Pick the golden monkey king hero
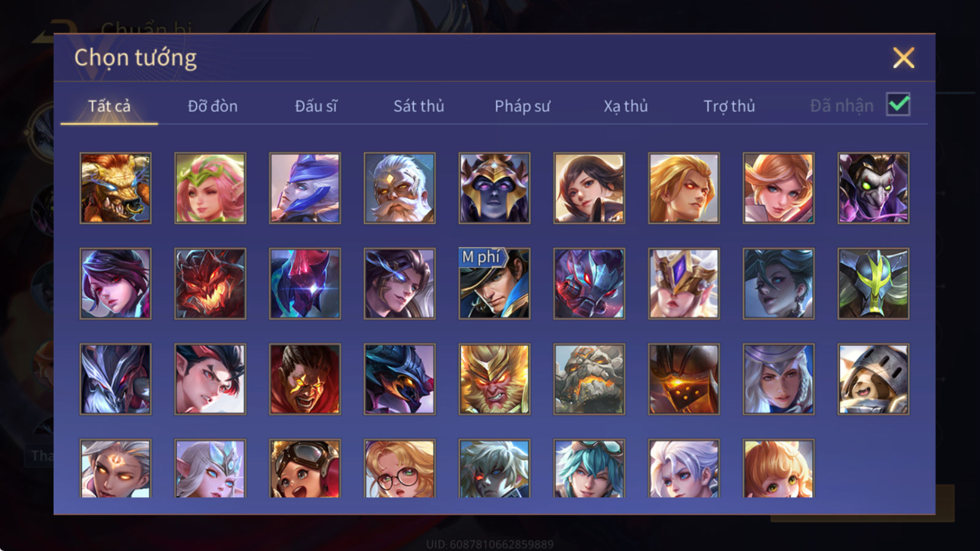This screenshot has width=980, height=551. (494, 379)
